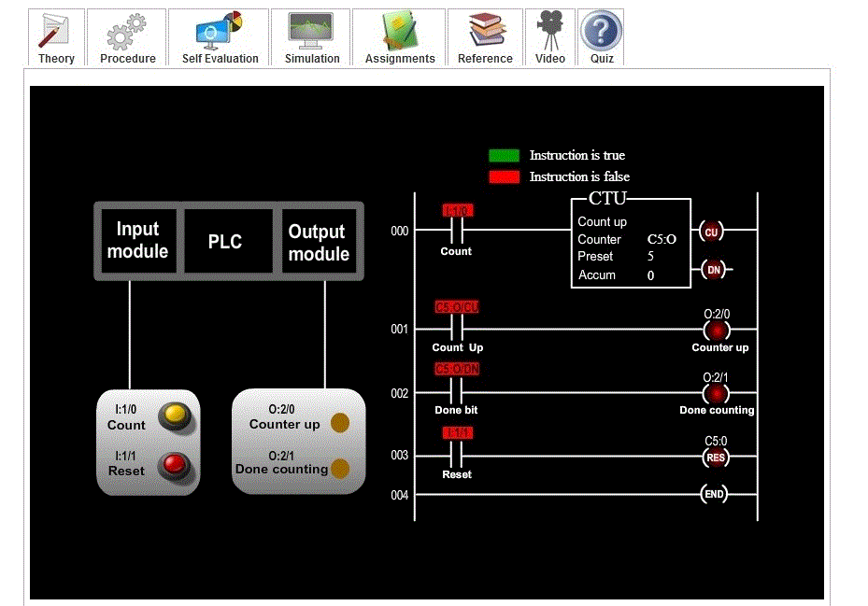Click the Preset value 5
868x606 pixels.
(650, 256)
